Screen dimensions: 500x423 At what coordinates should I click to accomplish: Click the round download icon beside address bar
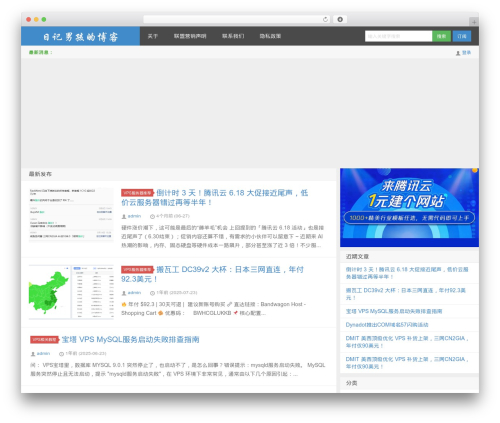click(x=340, y=19)
